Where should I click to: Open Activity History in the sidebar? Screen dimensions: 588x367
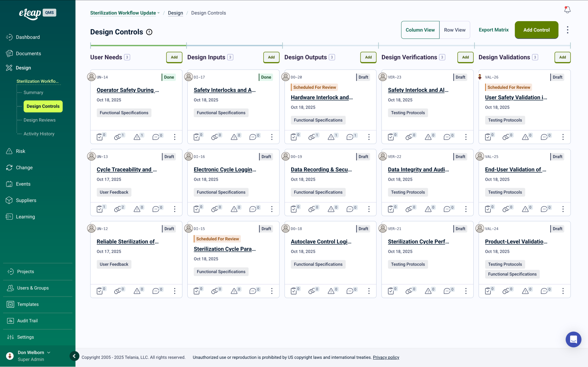(39, 134)
